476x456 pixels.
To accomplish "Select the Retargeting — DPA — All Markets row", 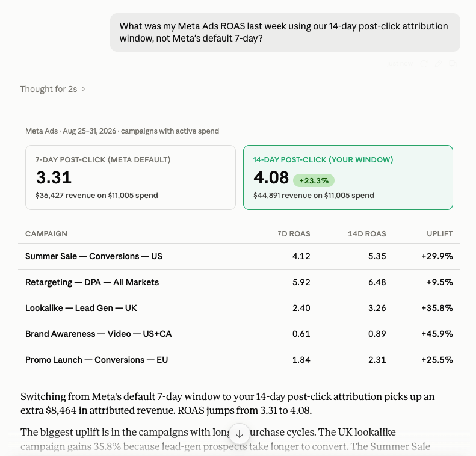I will point(240,282).
